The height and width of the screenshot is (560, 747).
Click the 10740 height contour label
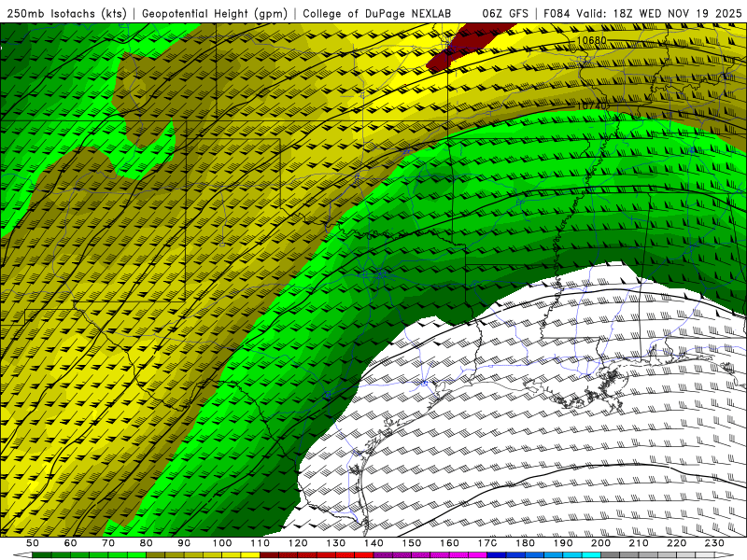pos(592,105)
